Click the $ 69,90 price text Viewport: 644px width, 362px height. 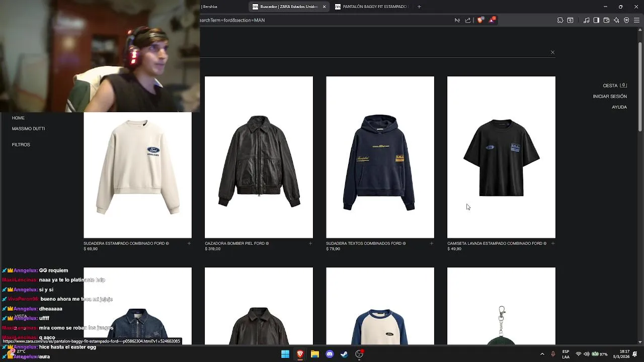(x=91, y=249)
